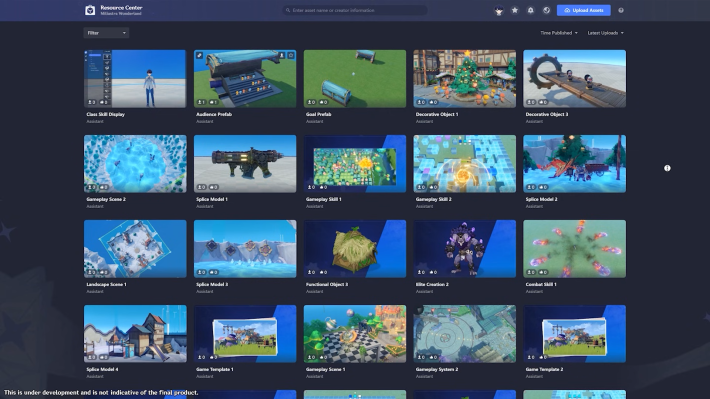
Task: Click download count on Decorative Object 1
Action: tap(421, 102)
